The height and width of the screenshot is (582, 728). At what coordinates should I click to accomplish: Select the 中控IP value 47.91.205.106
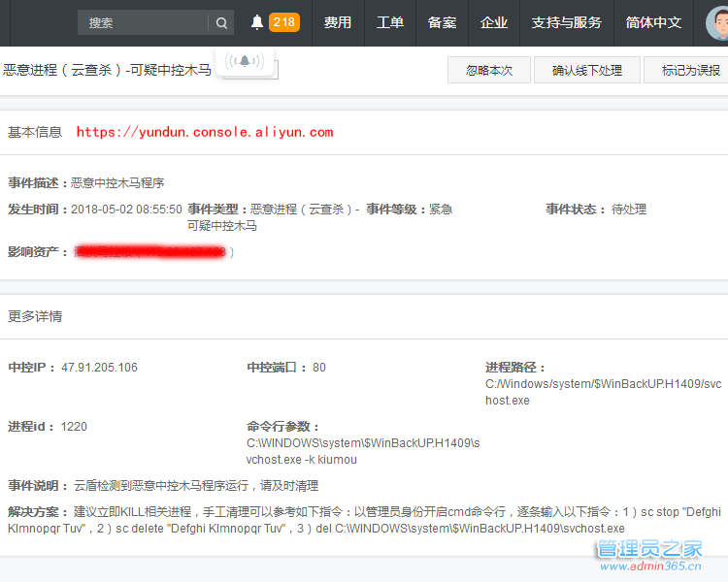99,368
